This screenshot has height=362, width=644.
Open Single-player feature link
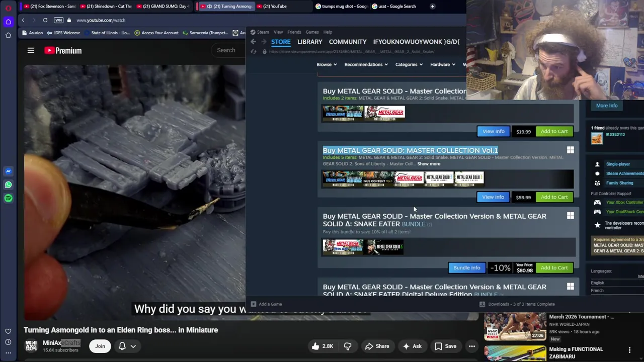[618, 164]
